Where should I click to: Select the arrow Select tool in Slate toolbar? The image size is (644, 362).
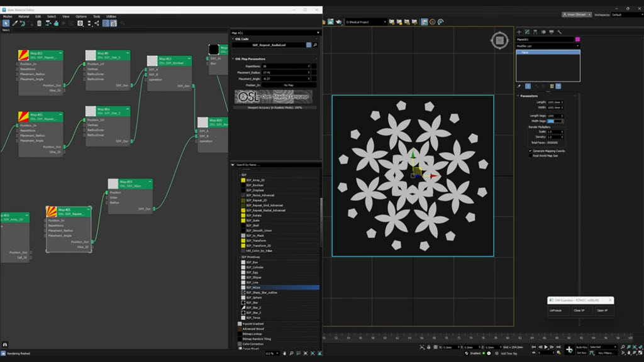(x=6, y=23)
